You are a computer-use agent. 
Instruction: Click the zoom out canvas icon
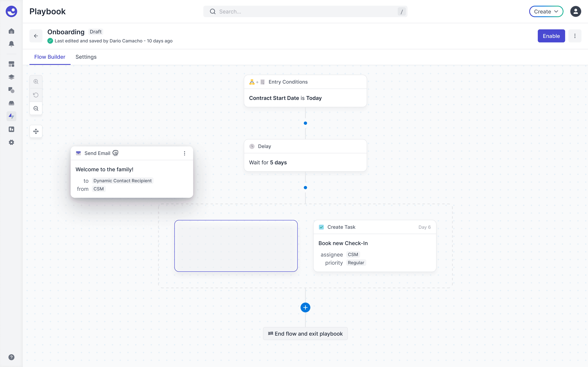pos(36,108)
